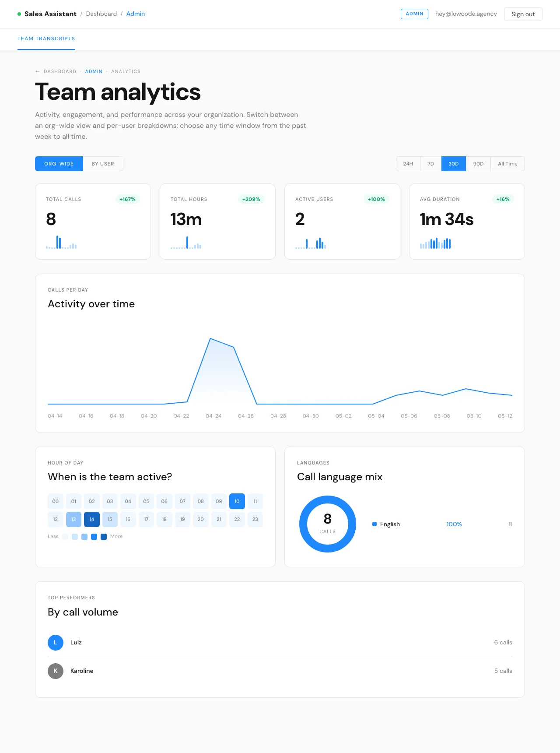The width and height of the screenshot is (560, 753).
Task: Click the ADMIN role badge
Action: coord(414,14)
